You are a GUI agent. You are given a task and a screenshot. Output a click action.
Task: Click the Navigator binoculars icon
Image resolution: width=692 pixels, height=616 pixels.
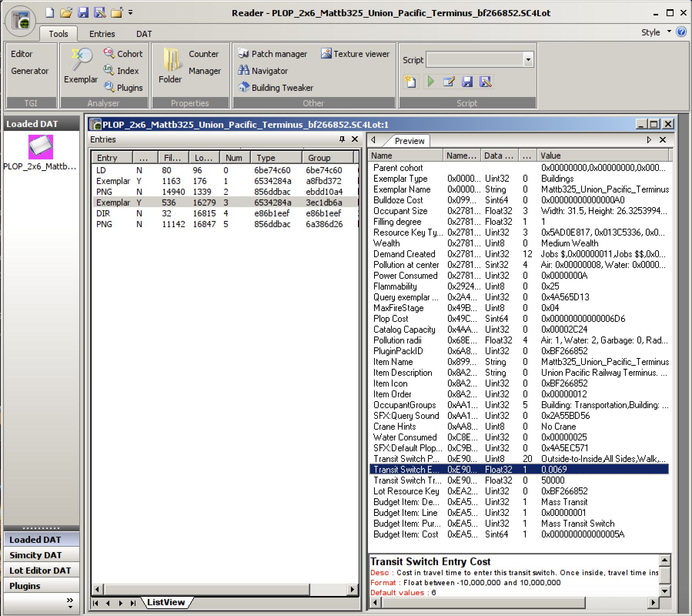tap(244, 70)
